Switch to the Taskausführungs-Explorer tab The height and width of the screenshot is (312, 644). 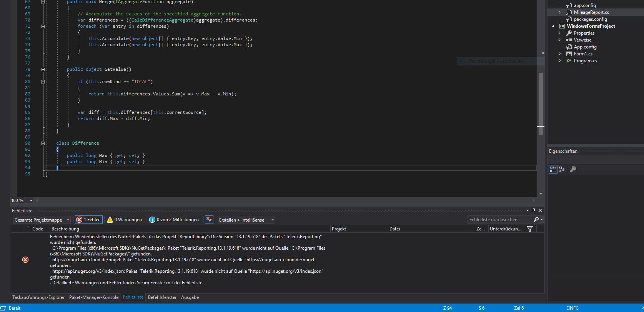click(x=38, y=297)
